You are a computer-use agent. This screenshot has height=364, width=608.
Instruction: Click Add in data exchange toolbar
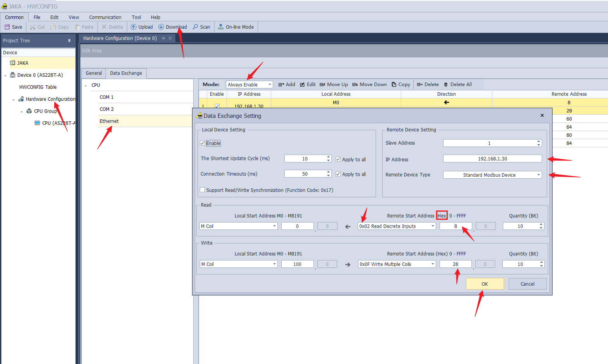[287, 85]
